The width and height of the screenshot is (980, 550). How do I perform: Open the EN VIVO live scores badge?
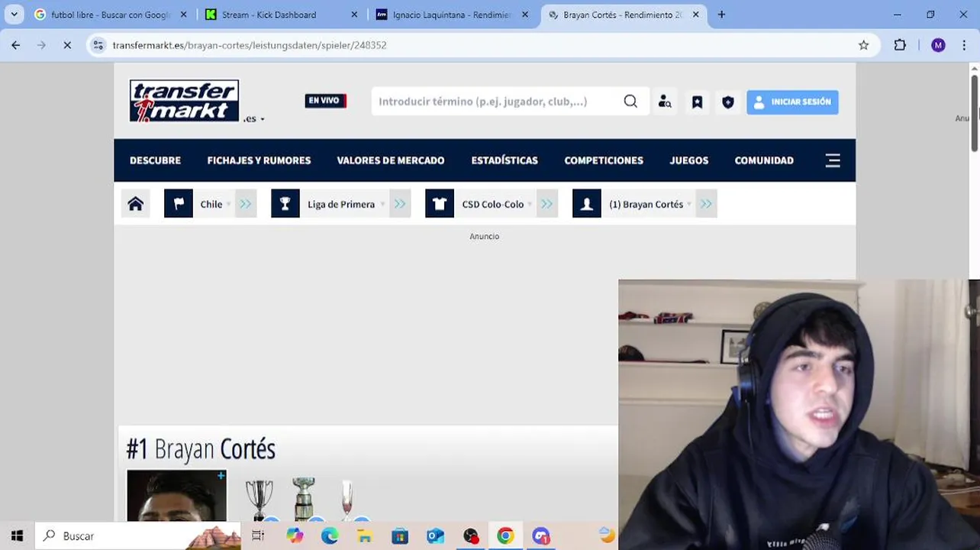point(326,101)
